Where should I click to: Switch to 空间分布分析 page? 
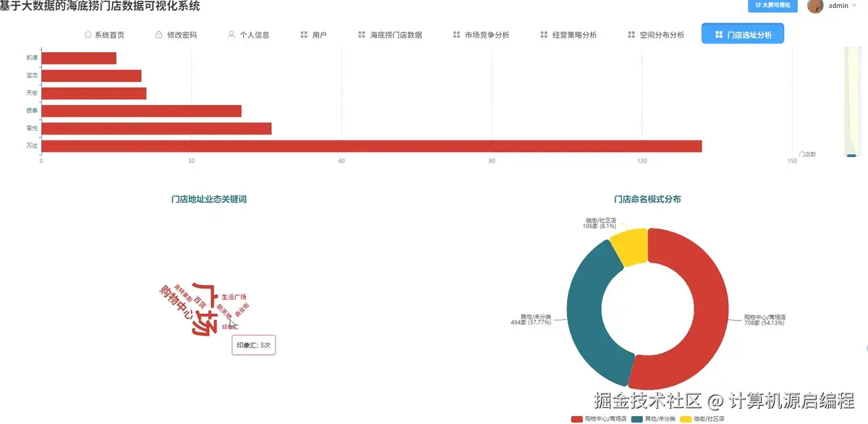coord(656,35)
